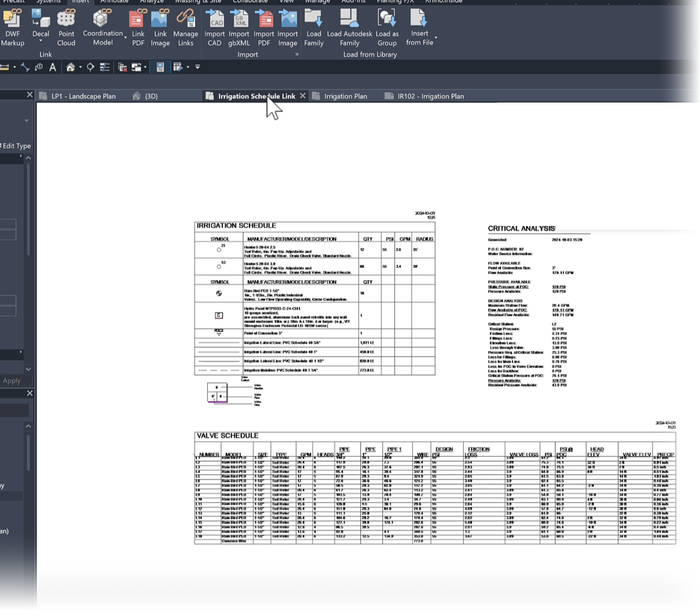700x615 pixels.
Task: Click Import CAD
Action: coord(215,28)
